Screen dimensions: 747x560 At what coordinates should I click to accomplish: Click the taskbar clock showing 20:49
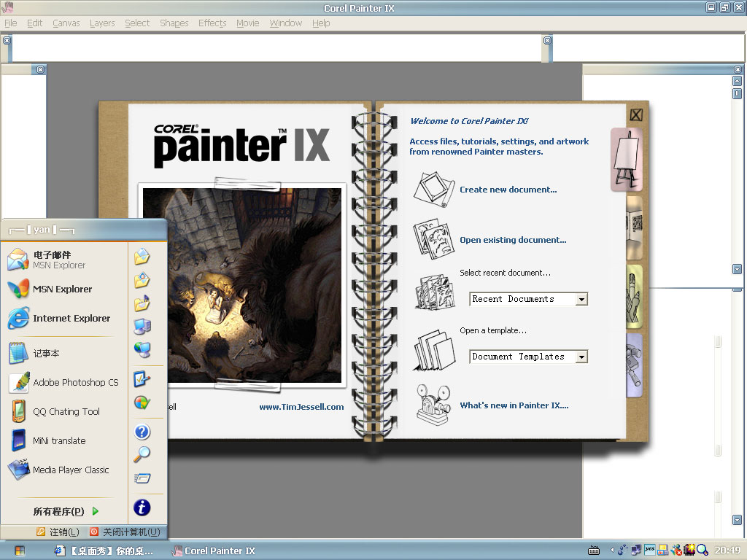pos(727,551)
